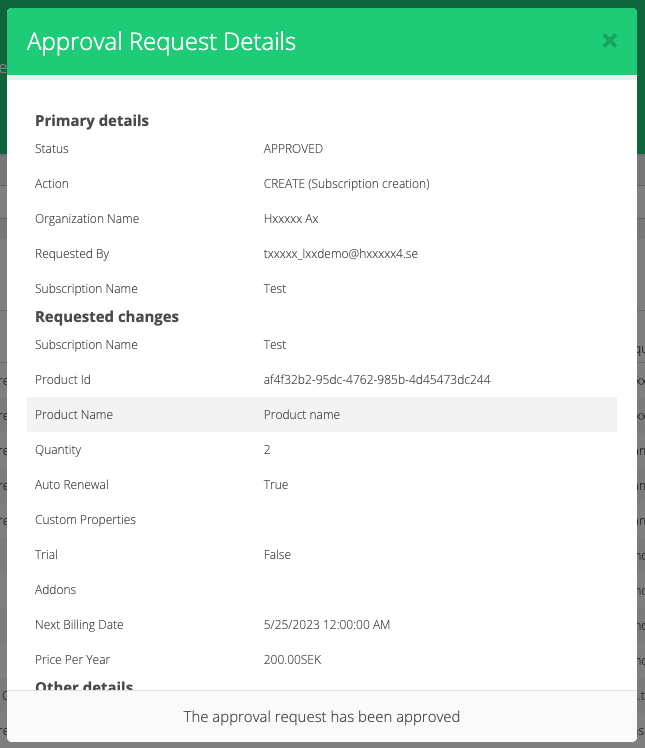Viewport: 645px width, 748px height.
Task: Click the requester email txxxxx_lxxdemo@hxxxxx4.se
Action: point(340,254)
